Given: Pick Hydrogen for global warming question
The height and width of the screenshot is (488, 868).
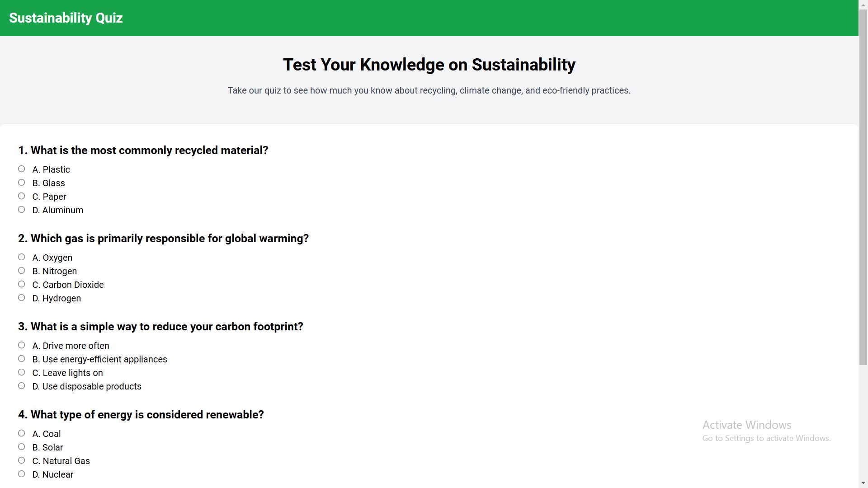Looking at the screenshot, I should (x=22, y=298).
